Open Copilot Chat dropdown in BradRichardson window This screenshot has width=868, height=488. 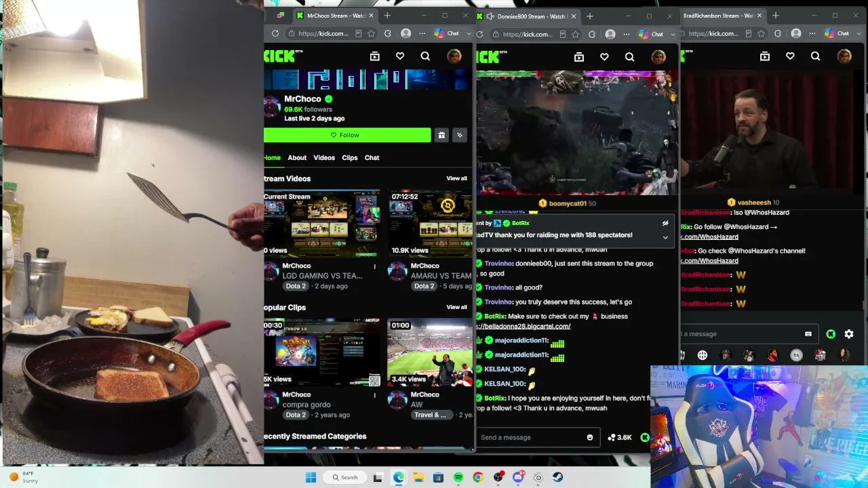(x=858, y=34)
